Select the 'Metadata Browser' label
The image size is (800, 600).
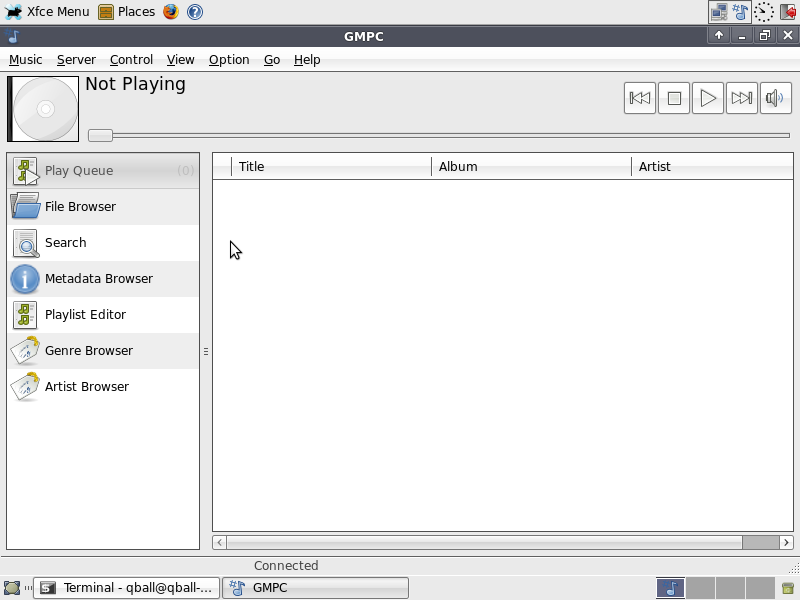tap(99, 279)
